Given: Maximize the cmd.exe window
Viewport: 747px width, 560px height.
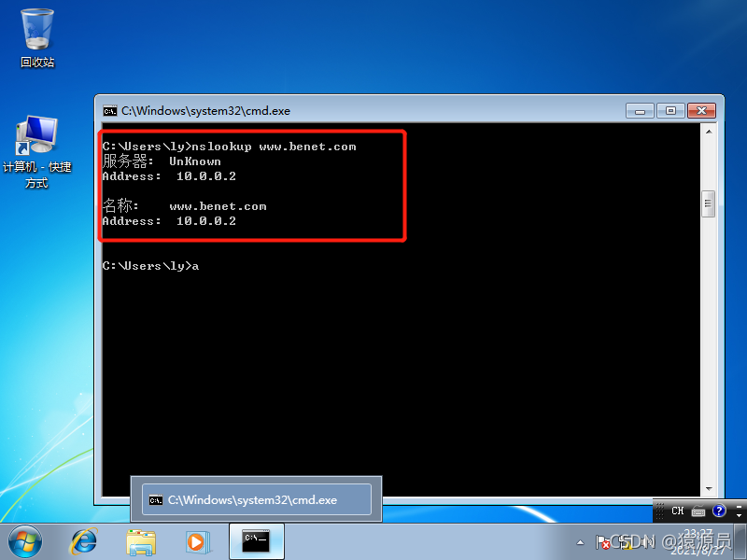Looking at the screenshot, I should click(670, 110).
